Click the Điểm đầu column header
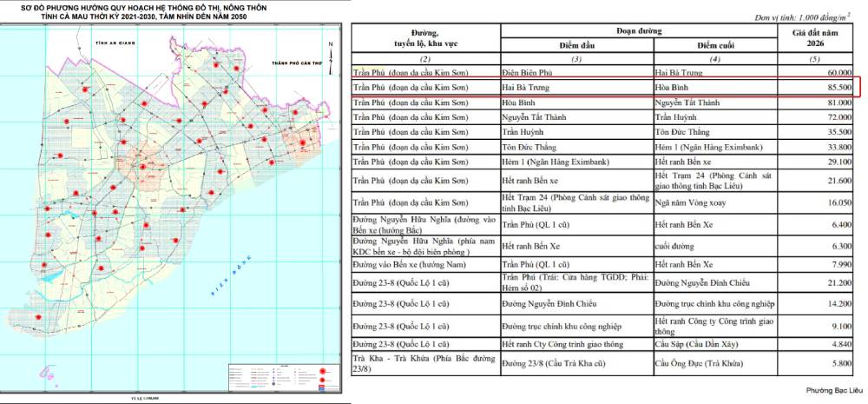Image resolution: width=868 pixels, height=404 pixels. pos(576,45)
